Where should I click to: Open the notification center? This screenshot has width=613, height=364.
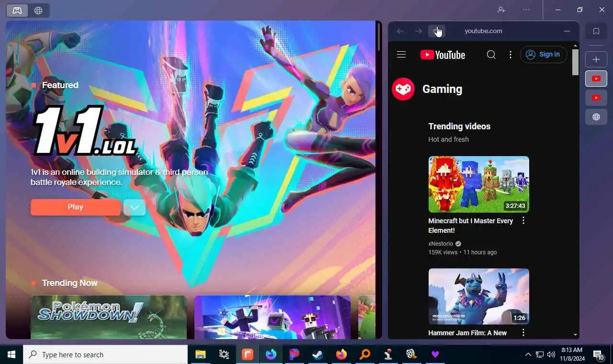click(x=599, y=354)
